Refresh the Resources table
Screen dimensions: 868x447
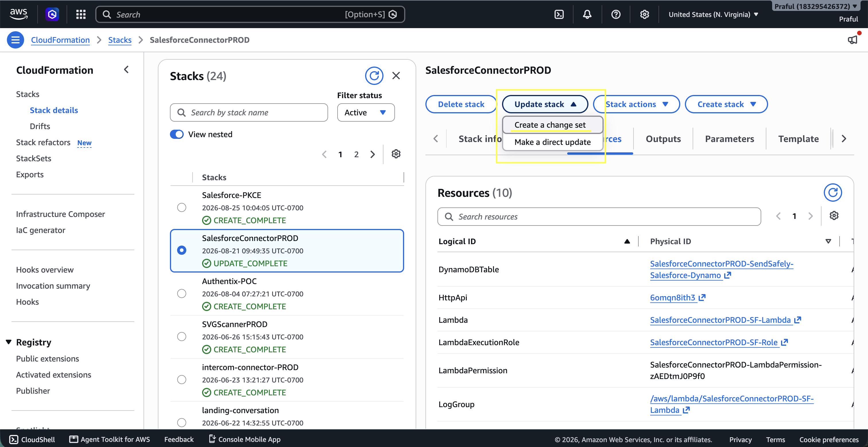click(x=833, y=193)
